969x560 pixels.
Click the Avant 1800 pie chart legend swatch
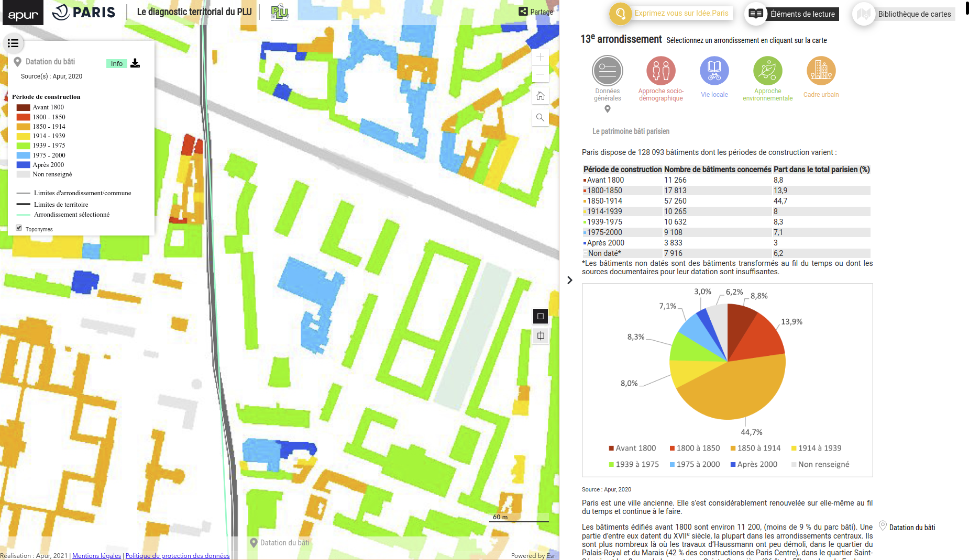coord(611,449)
